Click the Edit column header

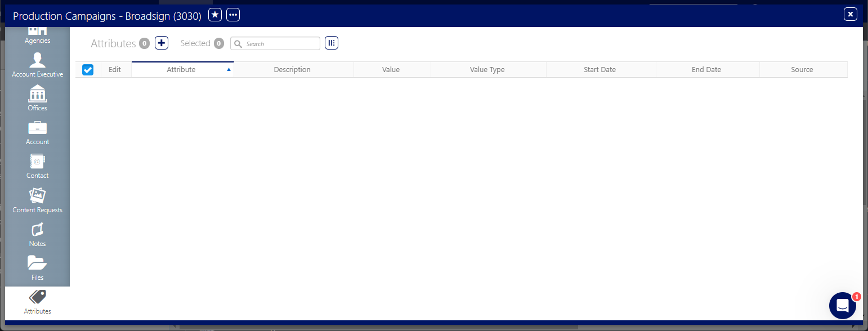[116, 70]
